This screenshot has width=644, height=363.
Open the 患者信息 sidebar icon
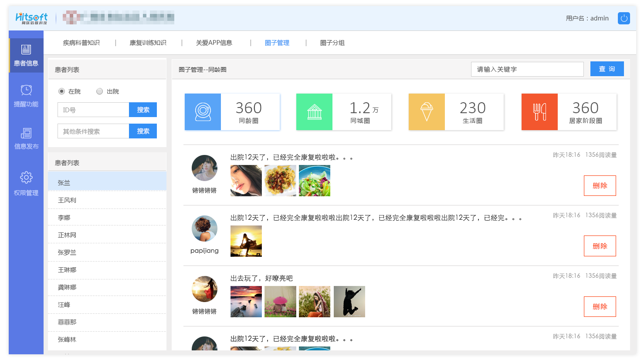pos(26,50)
